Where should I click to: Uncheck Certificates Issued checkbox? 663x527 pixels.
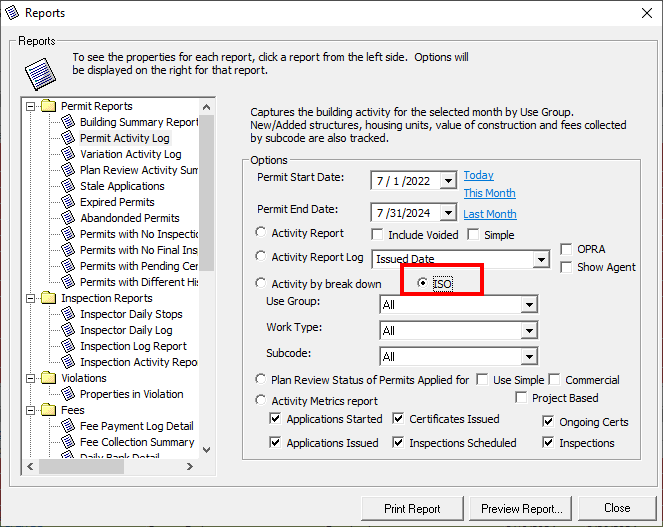tap(398, 419)
